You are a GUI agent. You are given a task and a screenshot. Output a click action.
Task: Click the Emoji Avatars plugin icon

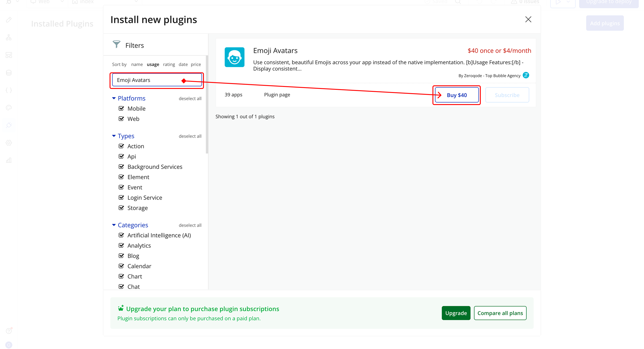tap(234, 57)
